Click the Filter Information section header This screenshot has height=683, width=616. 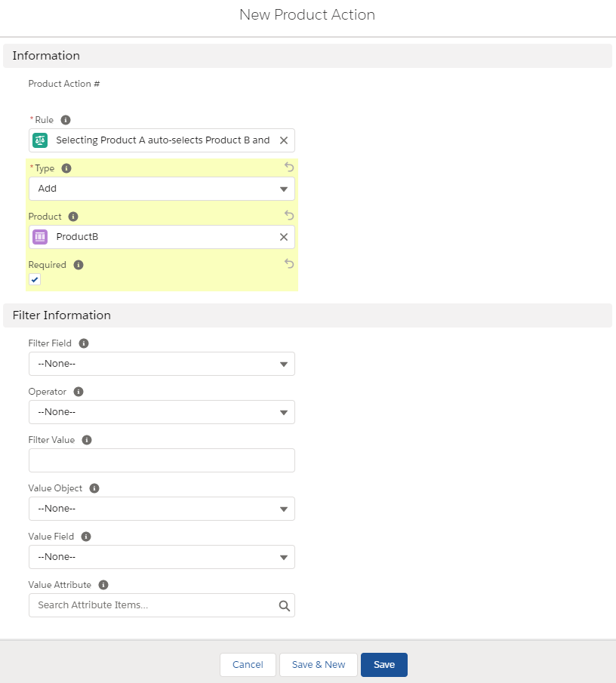[x=307, y=315]
